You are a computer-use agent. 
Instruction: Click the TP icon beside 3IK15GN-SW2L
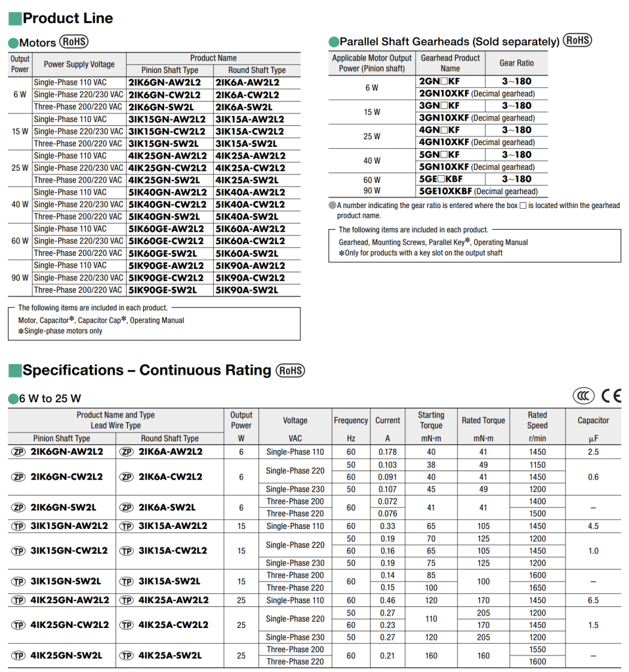pos(18,581)
